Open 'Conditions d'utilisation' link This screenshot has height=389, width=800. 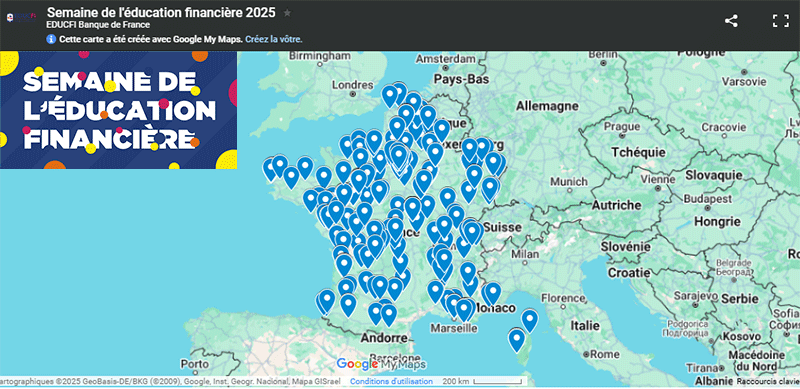click(x=391, y=381)
